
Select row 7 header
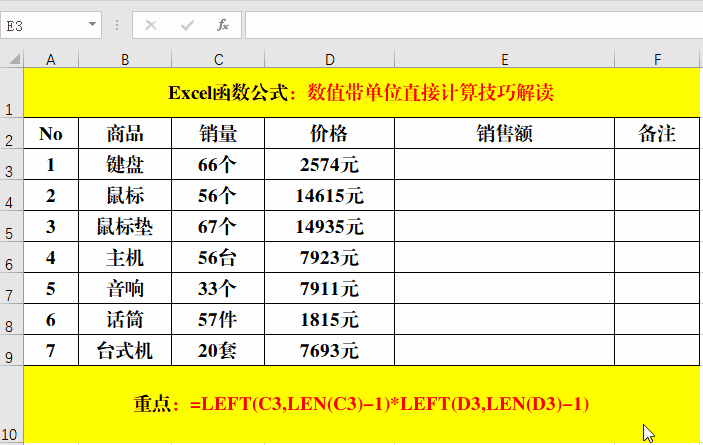12,288
